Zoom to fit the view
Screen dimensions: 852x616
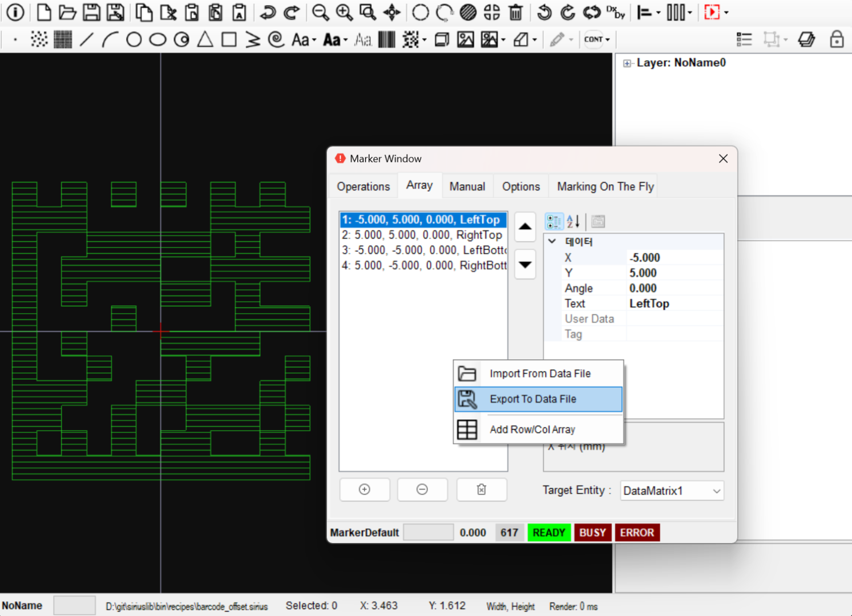[x=368, y=12]
